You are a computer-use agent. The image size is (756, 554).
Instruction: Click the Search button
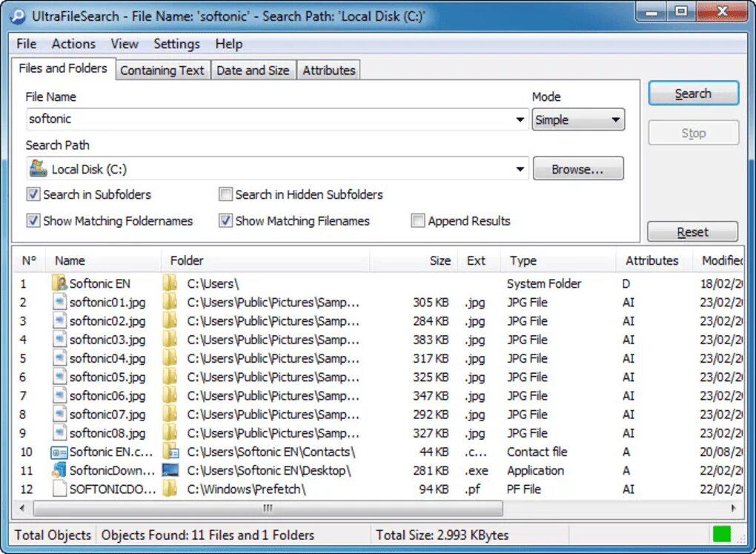(693, 93)
